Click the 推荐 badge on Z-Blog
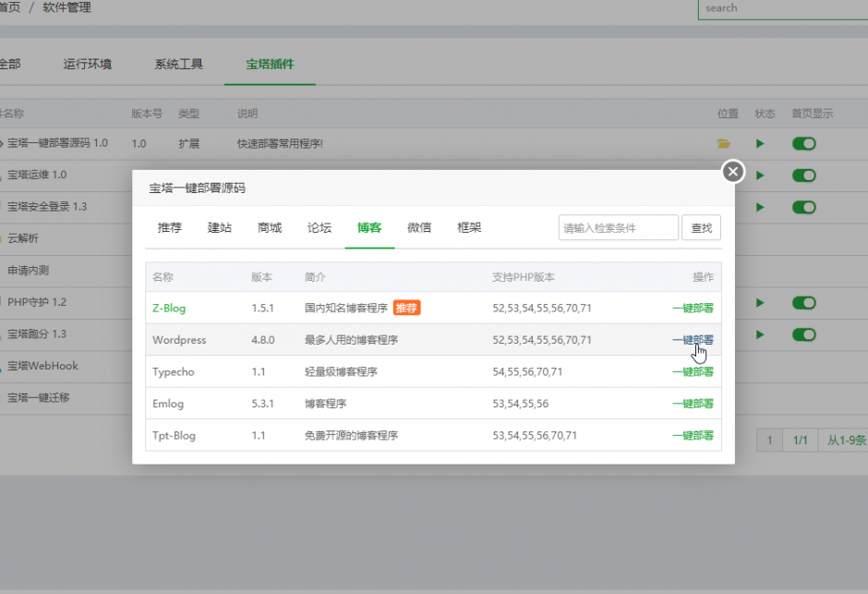 (x=407, y=308)
